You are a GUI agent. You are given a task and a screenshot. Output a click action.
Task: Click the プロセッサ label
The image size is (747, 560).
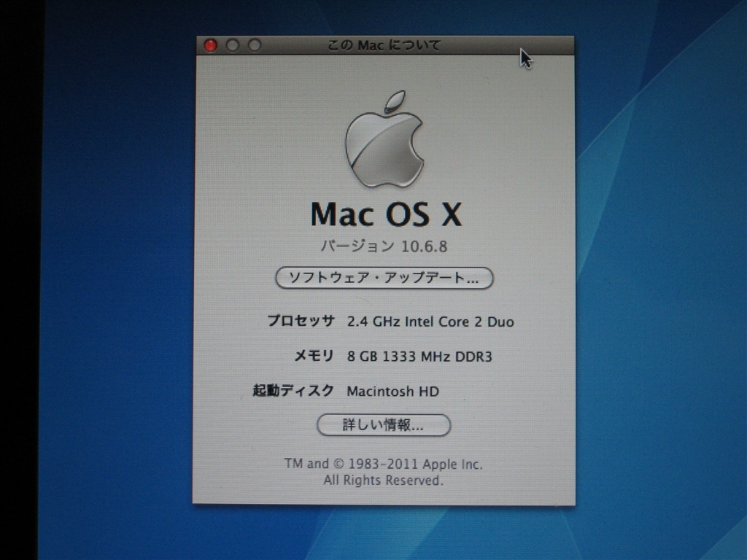coord(301,321)
